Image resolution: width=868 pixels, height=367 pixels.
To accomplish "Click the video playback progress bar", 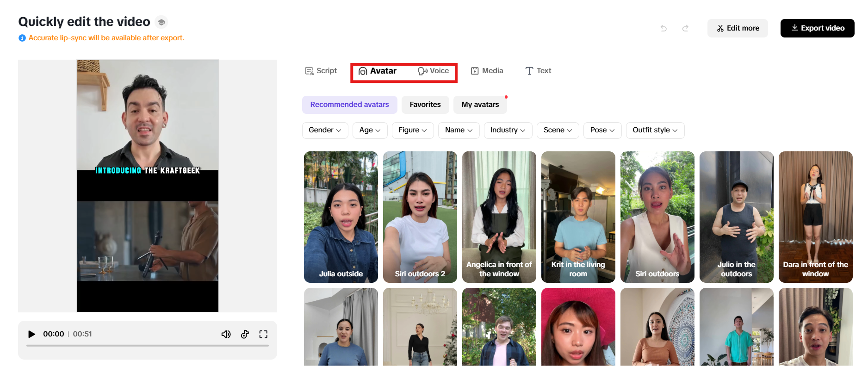I will (148, 345).
